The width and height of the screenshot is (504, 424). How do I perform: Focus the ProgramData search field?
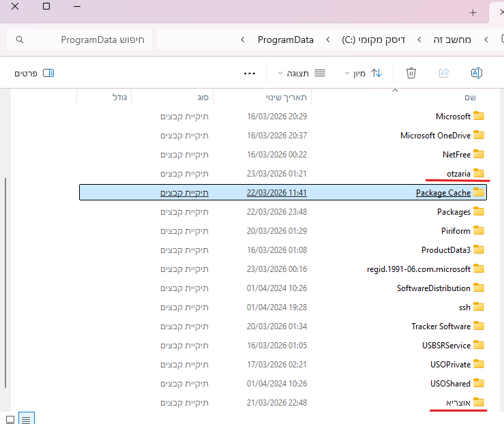[79, 40]
